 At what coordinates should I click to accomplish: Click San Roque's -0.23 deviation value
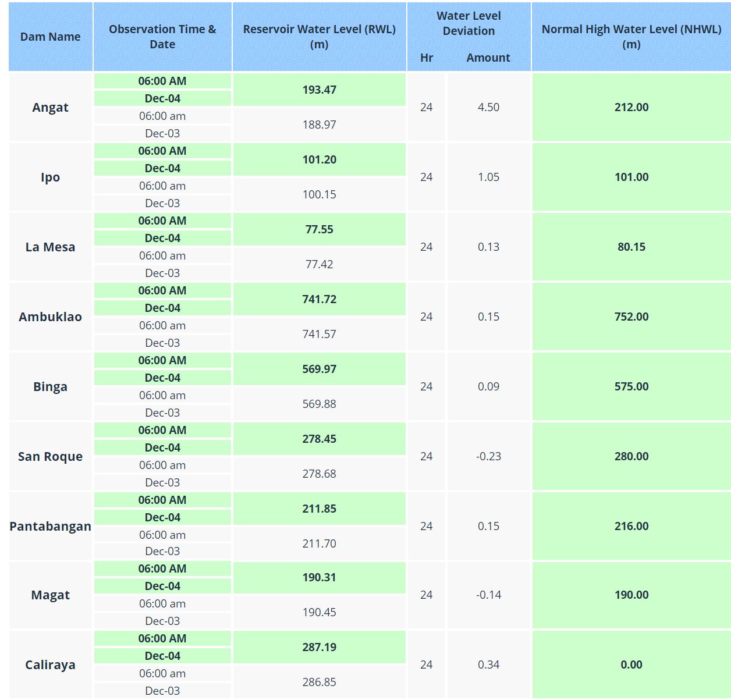(488, 456)
